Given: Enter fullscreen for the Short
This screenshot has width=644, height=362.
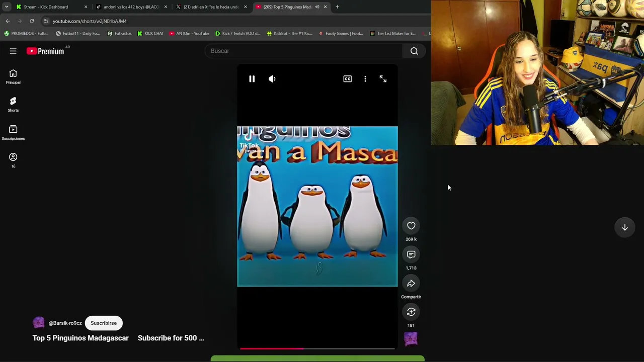Looking at the screenshot, I should 383,79.
